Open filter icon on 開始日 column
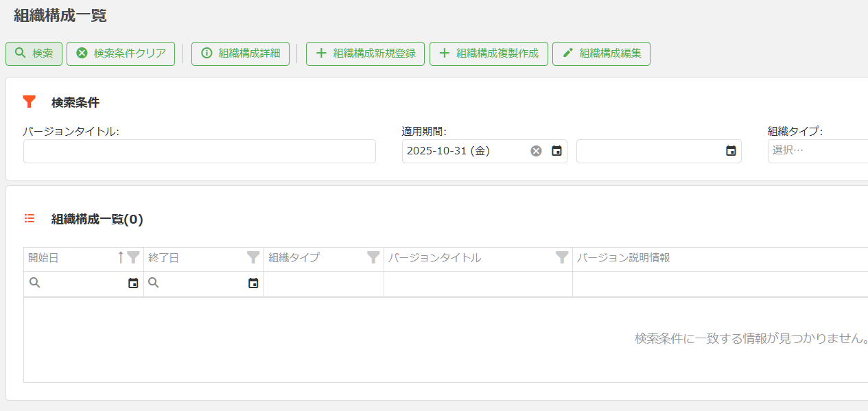 click(133, 258)
